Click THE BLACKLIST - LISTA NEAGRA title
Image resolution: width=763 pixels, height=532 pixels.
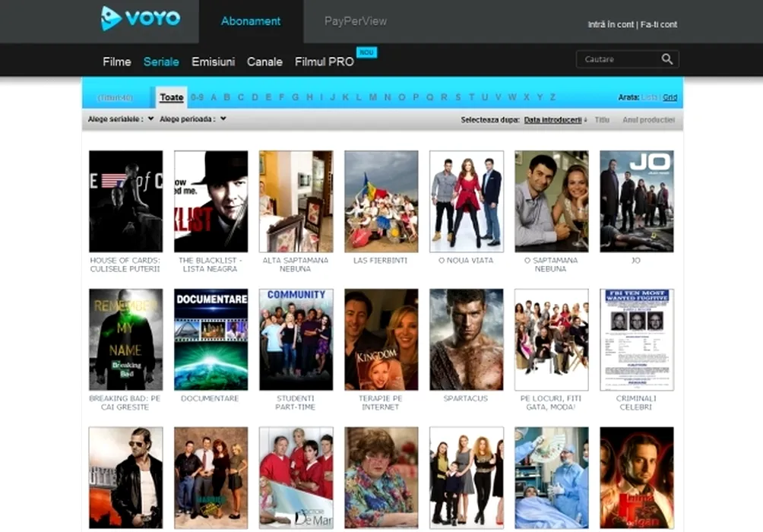pyautogui.click(x=211, y=264)
